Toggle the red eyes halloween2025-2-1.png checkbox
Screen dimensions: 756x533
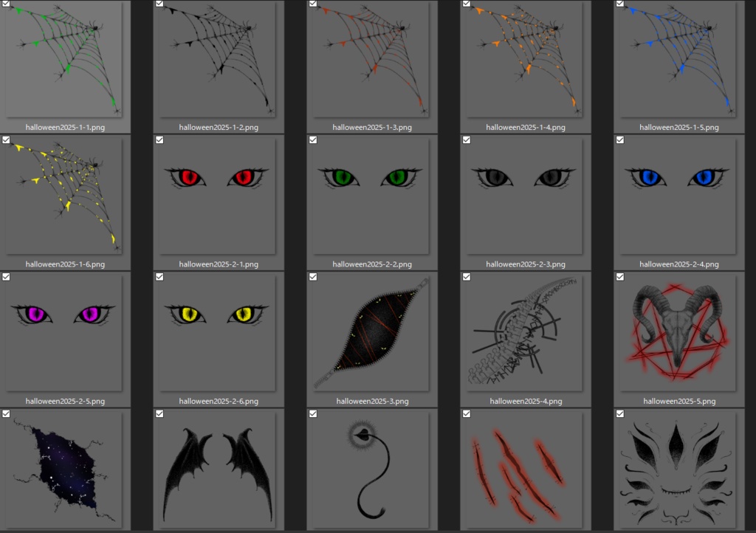(159, 140)
